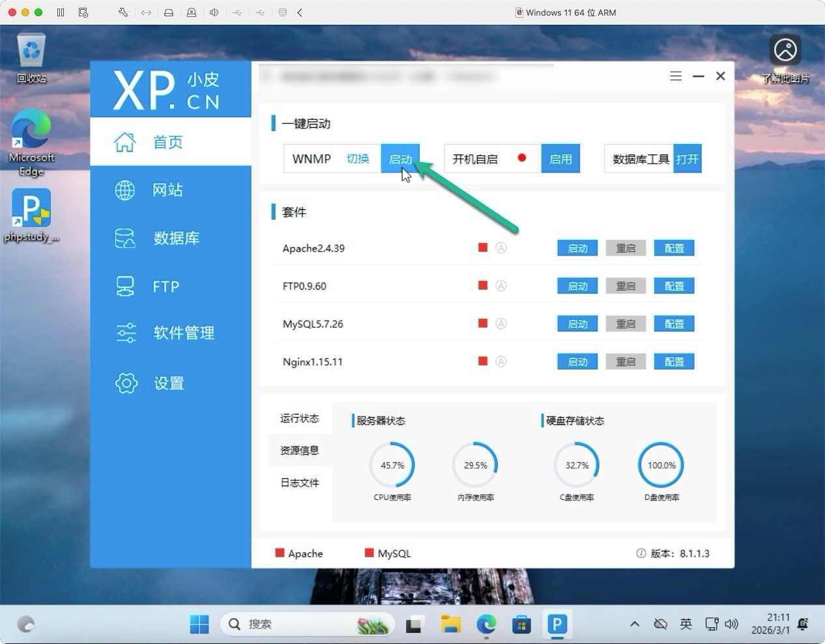This screenshot has width=825, height=644.
Task: Click the version info icon by 版本
Action: click(641, 553)
